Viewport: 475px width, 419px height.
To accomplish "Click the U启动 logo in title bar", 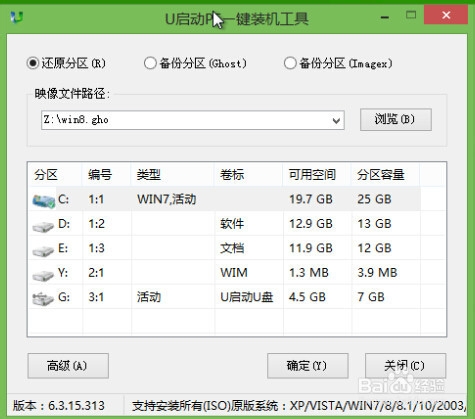I will 16,17.
